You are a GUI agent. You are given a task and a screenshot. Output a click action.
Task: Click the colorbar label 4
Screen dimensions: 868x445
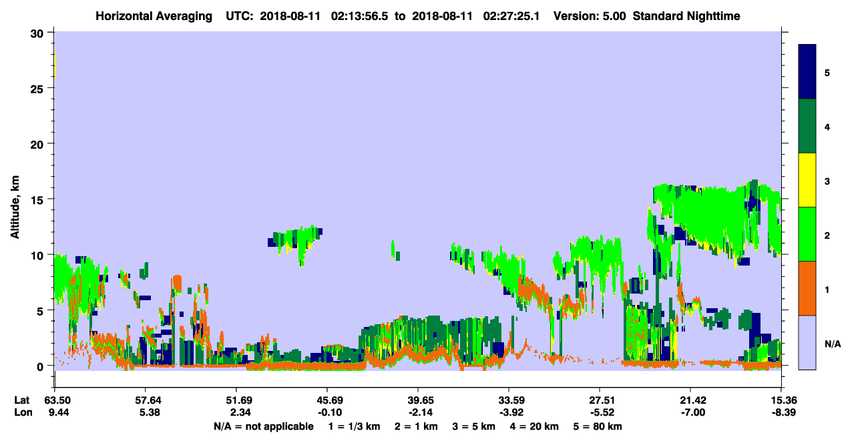pos(827,126)
